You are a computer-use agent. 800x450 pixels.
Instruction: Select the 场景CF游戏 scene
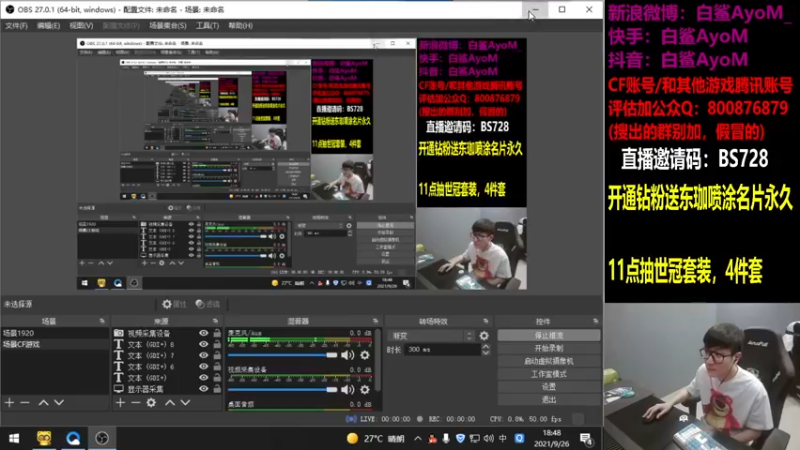click(55, 344)
